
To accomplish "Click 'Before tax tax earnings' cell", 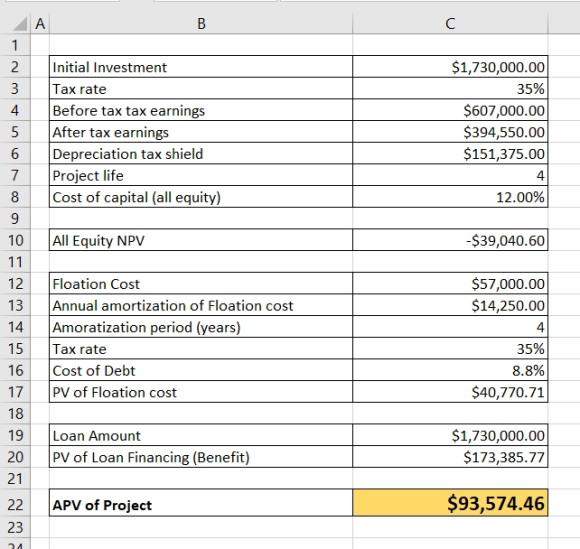I will click(x=201, y=111).
